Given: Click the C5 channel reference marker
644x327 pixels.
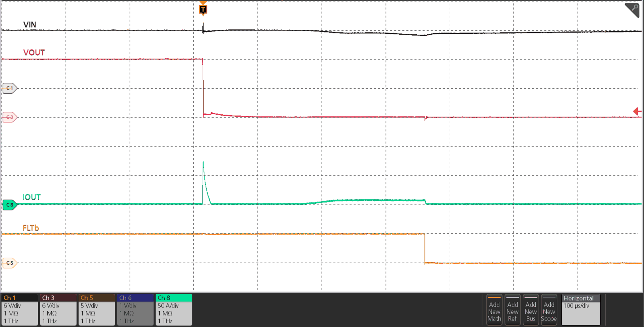Looking at the screenshot, I should (9, 263).
